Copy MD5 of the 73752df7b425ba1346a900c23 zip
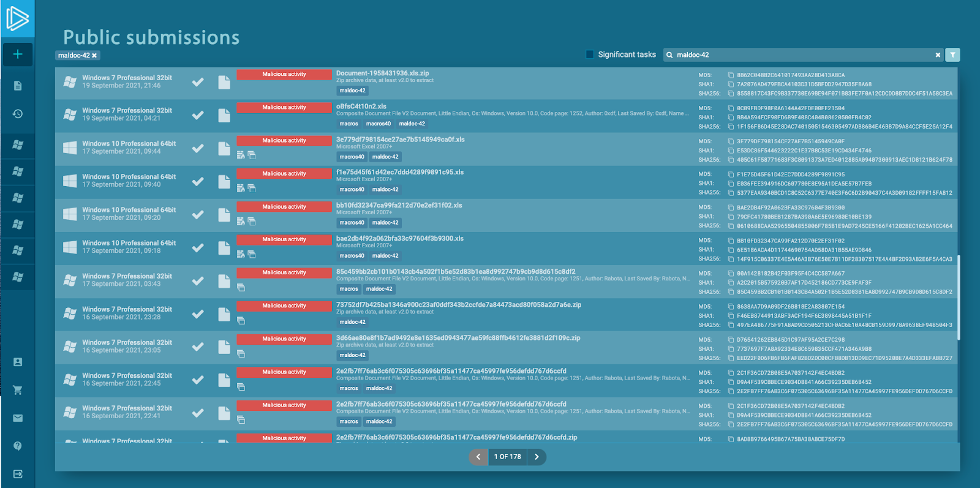Viewport: 980px width, 488px height. click(x=731, y=307)
